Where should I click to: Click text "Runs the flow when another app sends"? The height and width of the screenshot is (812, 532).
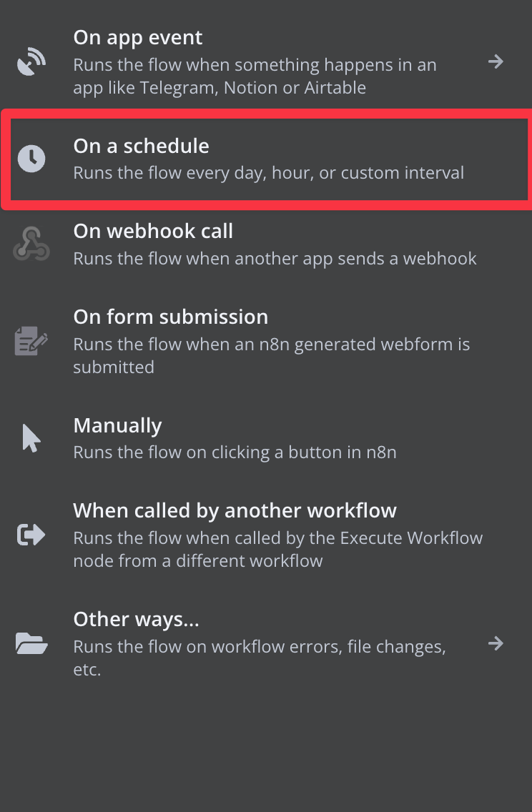click(275, 258)
